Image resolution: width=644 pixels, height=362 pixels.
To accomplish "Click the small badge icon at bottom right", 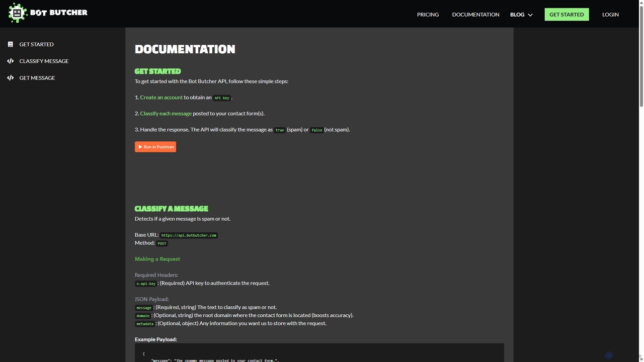I will 609,355.
